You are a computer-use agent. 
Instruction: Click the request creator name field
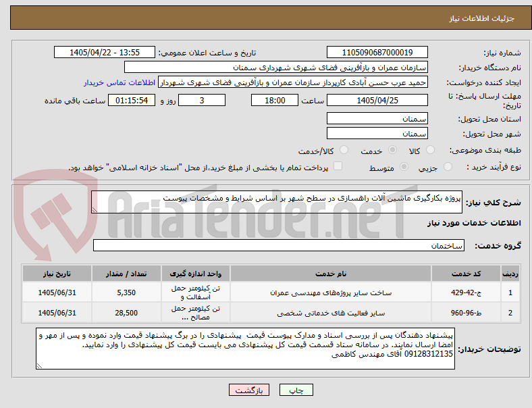pos(293,82)
